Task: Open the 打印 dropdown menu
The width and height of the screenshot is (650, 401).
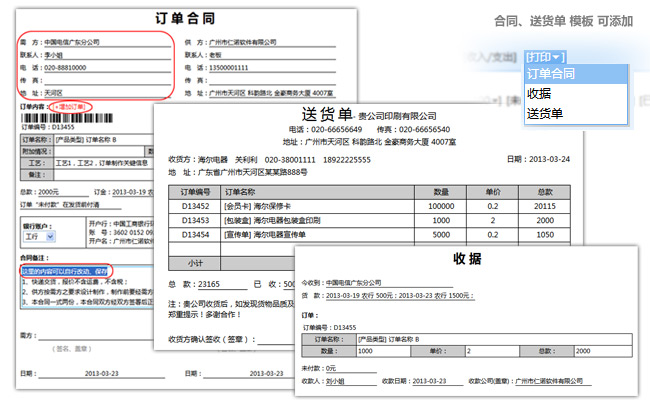Action: [x=546, y=57]
